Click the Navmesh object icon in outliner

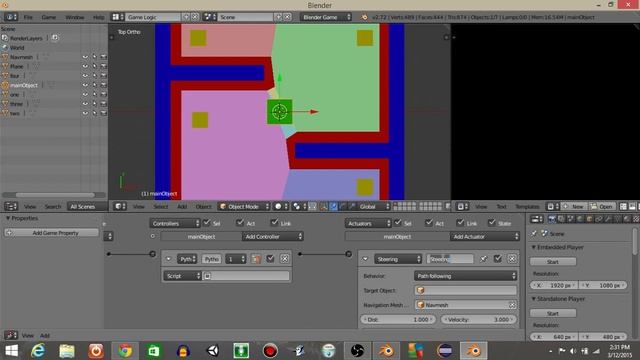click(5, 57)
